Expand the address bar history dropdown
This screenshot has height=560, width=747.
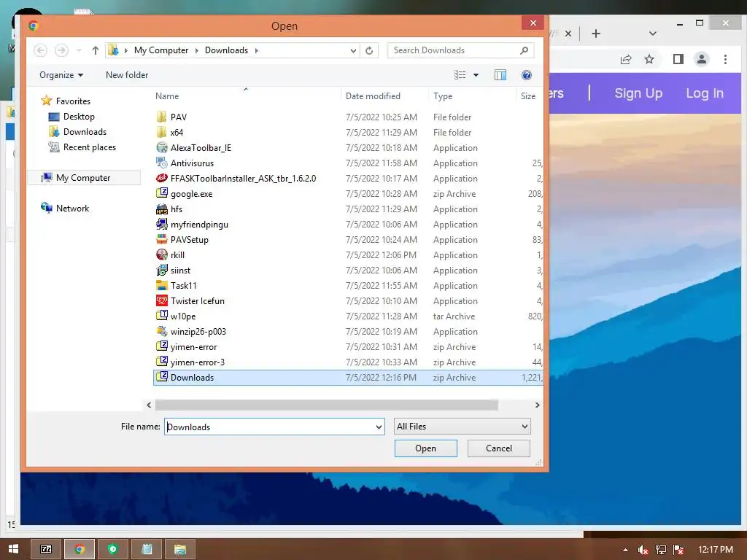tap(353, 50)
